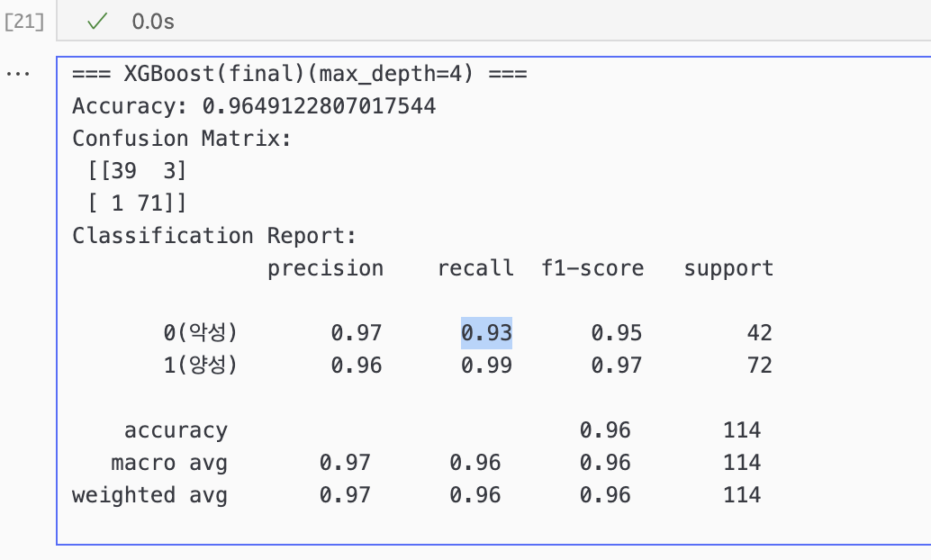This screenshot has width=931, height=560.
Task: Click support value 72
Action: (x=760, y=366)
